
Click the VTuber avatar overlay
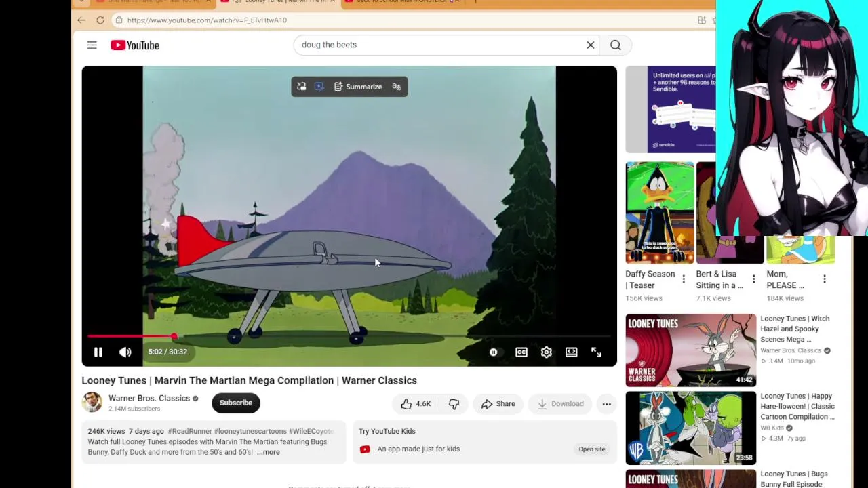792,118
